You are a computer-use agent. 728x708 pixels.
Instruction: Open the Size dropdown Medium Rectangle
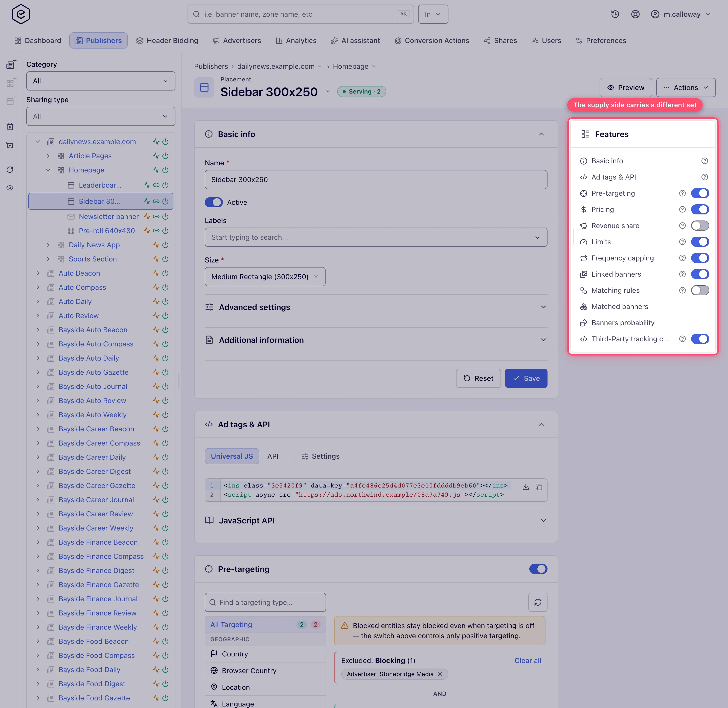click(x=265, y=277)
